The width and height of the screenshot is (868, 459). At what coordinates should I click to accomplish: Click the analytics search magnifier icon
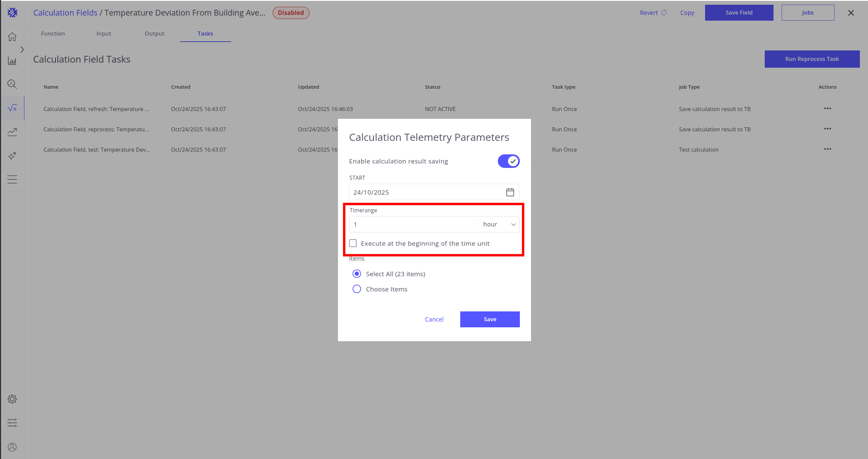[x=12, y=84]
